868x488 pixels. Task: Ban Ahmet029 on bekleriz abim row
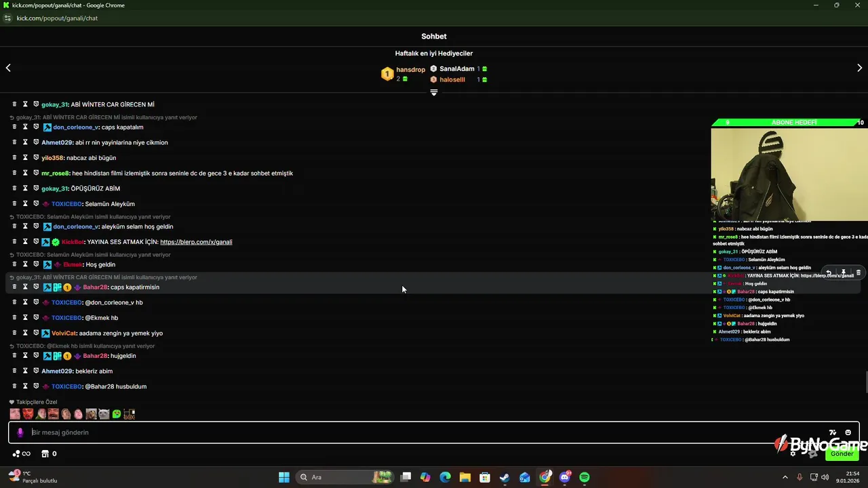coord(36,371)
